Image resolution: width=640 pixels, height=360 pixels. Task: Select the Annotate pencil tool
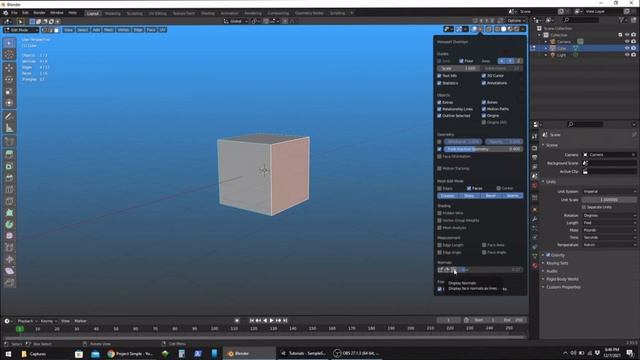coord(9,117)
